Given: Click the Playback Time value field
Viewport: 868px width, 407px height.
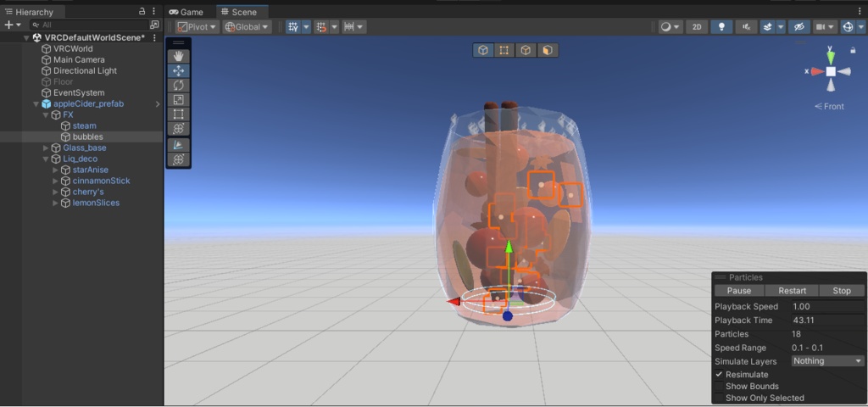Looking at the screenshot, I should pyautogui.click(x=827, y=320).
